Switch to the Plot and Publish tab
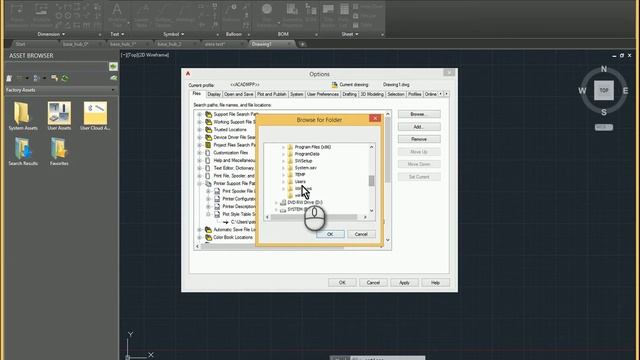 coord(271,94)
